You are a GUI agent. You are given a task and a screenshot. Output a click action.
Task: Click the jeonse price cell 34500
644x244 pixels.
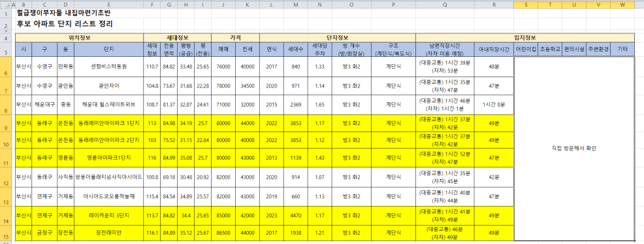pyautogui.click(x=248, y=86)
